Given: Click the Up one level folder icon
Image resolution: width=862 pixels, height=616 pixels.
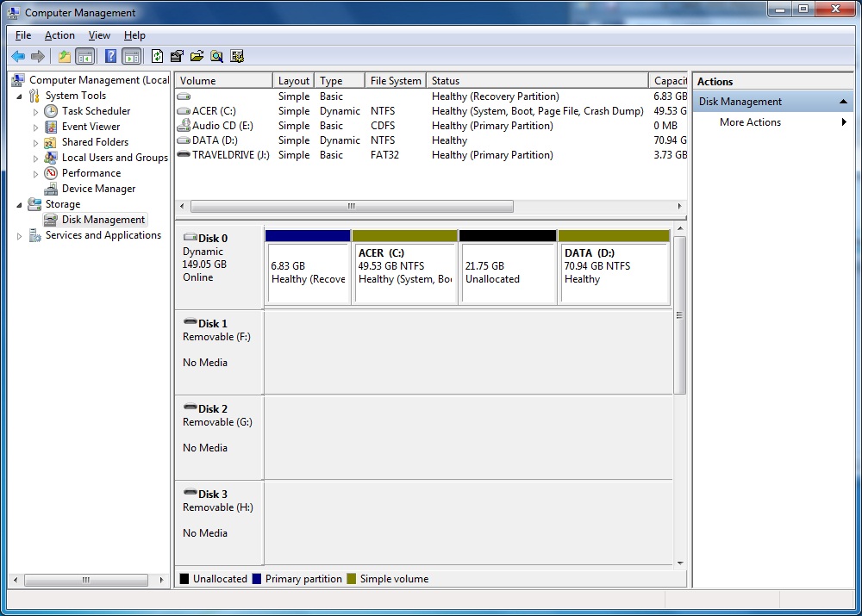Looking at the screenshot, I should pyautogui.click(x=62, y=55).
